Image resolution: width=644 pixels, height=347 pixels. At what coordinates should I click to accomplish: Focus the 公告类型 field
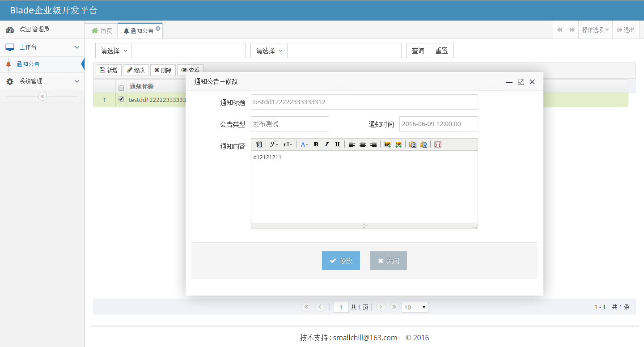290,124
